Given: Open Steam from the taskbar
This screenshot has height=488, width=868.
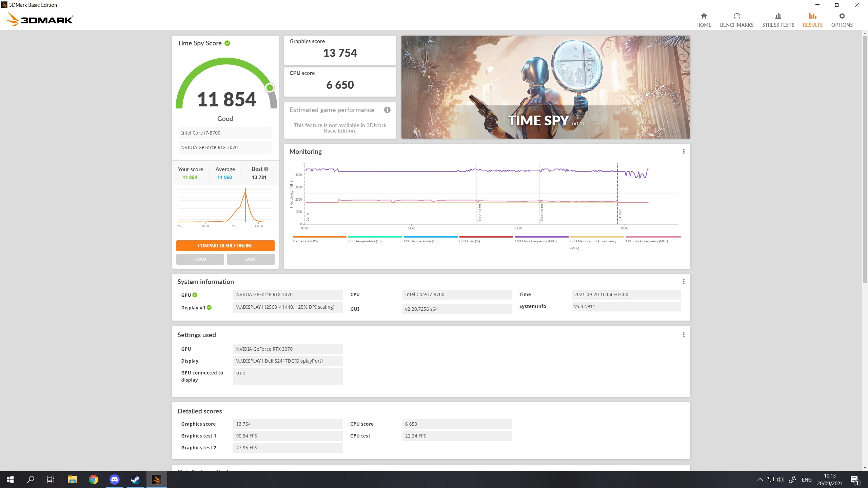Looking at the screenshot, I should (136, 480).
